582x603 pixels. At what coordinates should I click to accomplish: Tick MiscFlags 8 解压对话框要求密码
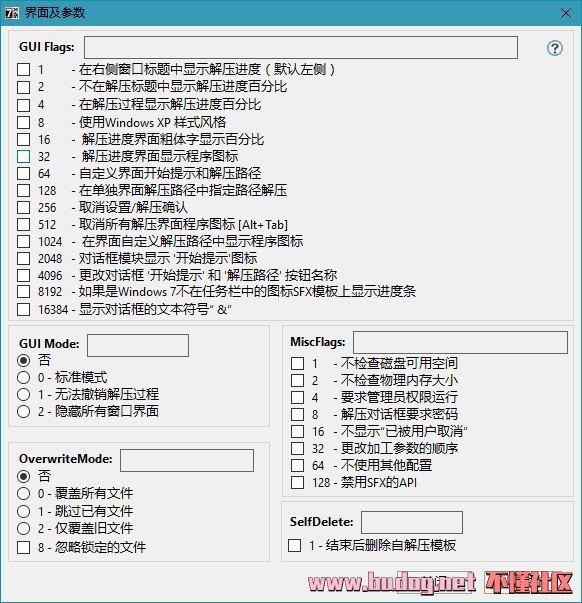[297, 414]
